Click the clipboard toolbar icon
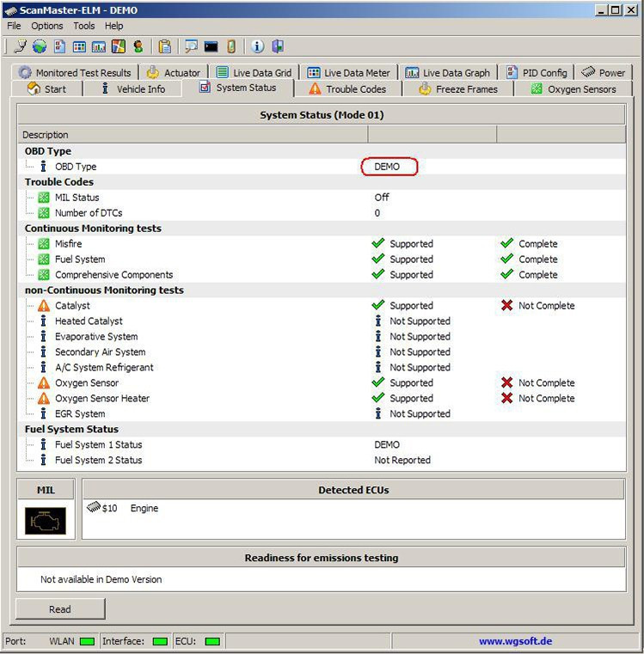 tap(164, 46)
